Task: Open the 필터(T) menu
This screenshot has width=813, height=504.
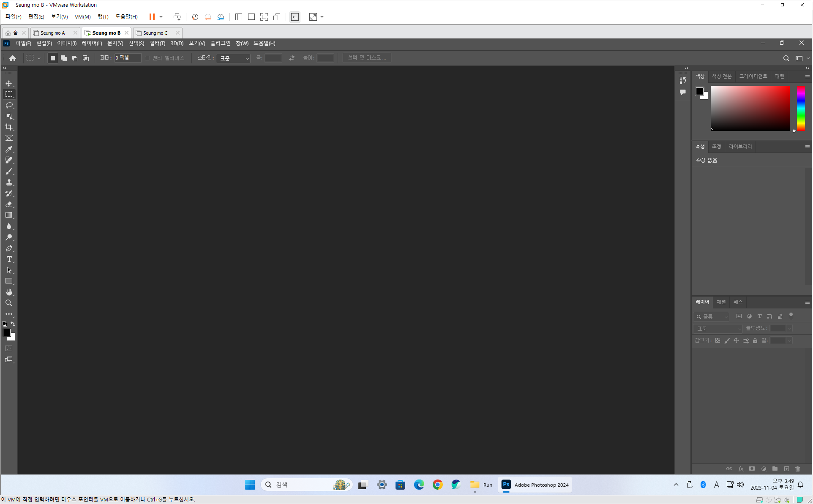Action: coord(157,44)
